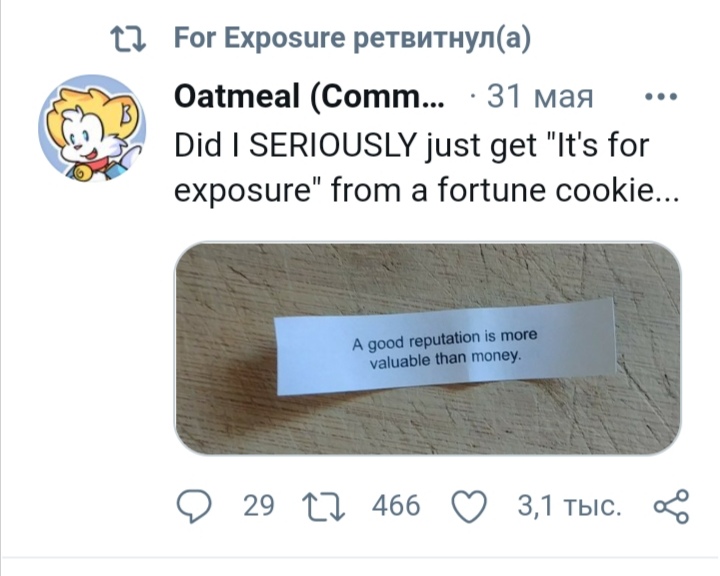Click the 31 мая tweet date

coord(540,97)
